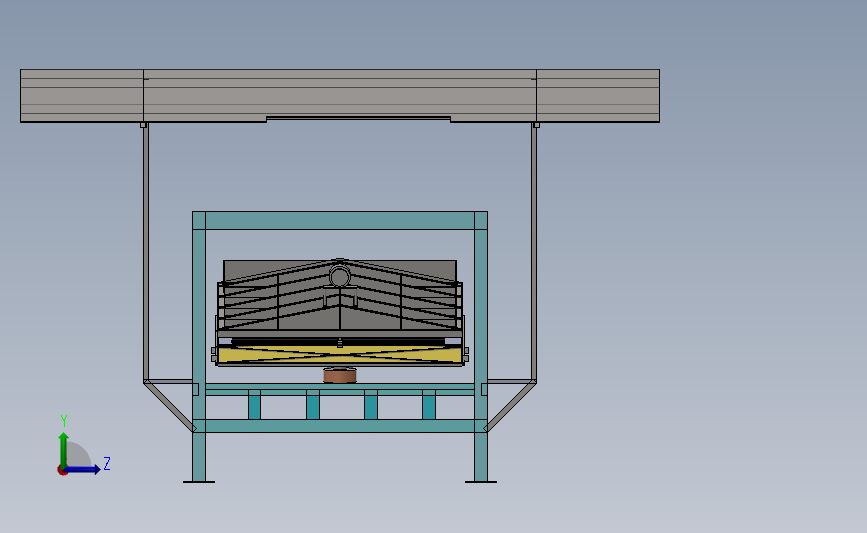Select the yellow scissor platform base
Image resolution: width=867 pixels, height=533 pixels.
[x=340, y=356]
